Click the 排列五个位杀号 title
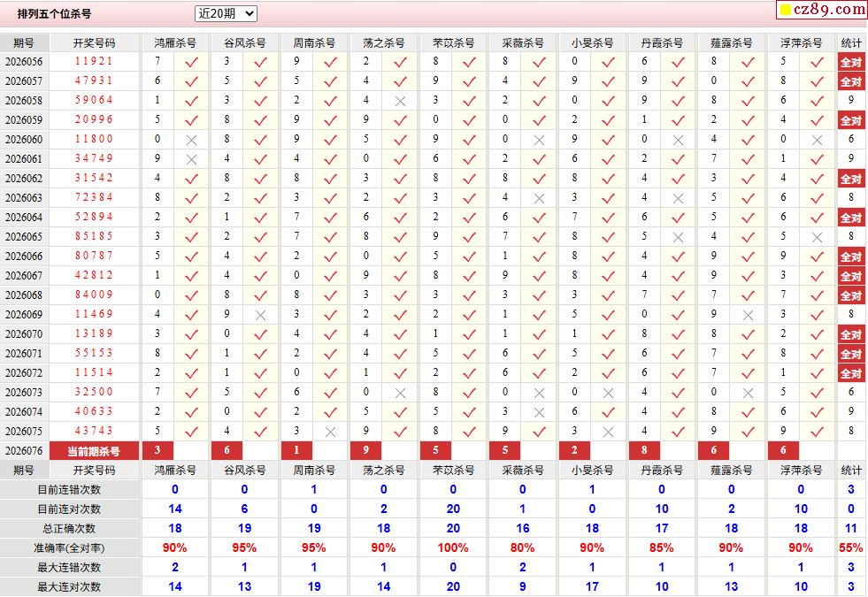The image size is (868, 597). tap(54, 14)
